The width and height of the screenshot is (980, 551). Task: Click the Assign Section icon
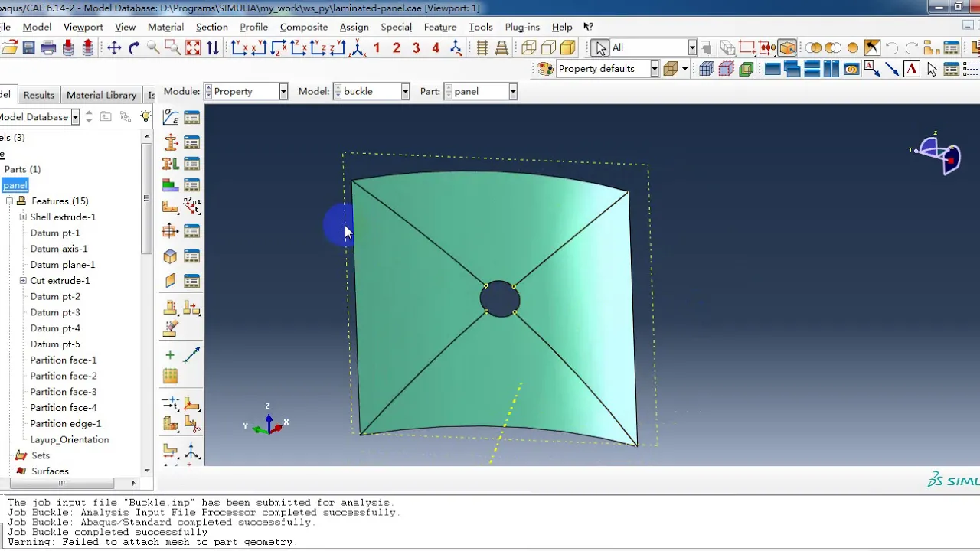[170, 164]
